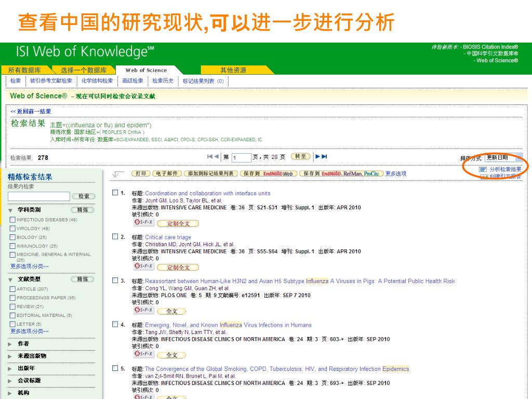Viewport: 532px width, 399px height.
Task: Tick the IMMUNOLOGY category checkbox
Action: [12, 246]
